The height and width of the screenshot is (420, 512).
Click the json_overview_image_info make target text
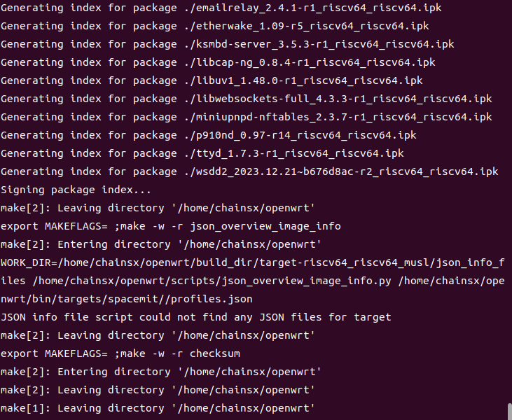click(265, 227)
